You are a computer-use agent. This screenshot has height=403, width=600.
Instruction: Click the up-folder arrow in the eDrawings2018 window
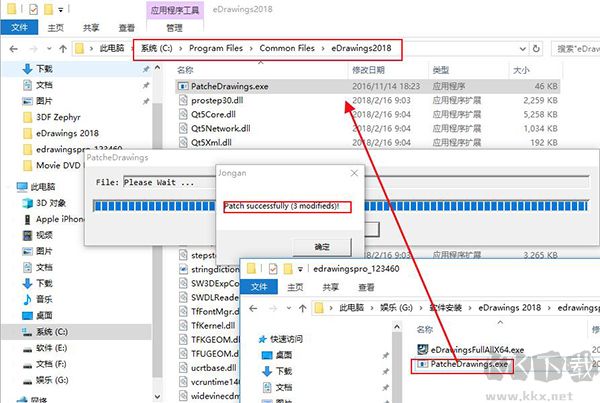coord(63,49)
